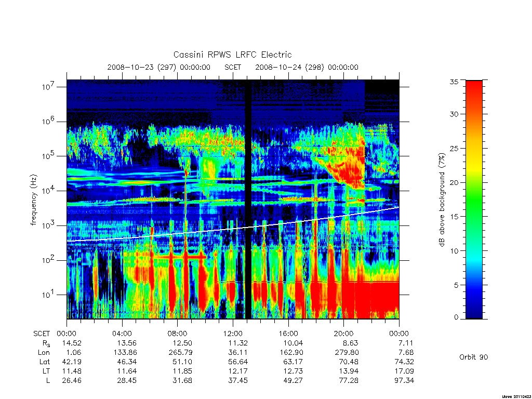This screenshot has width=532, height=399.
Task: Click the colorbar tick label 15
Action: tap(454, 217)
